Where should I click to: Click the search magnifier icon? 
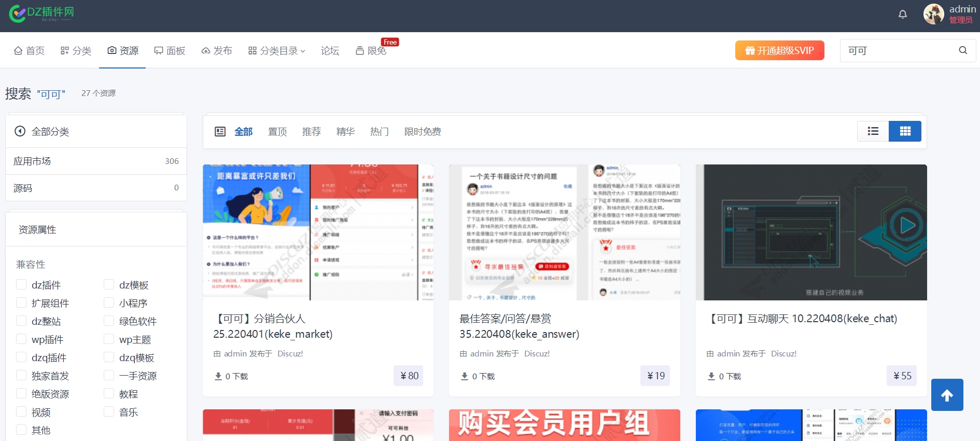(x=963, y=50)
